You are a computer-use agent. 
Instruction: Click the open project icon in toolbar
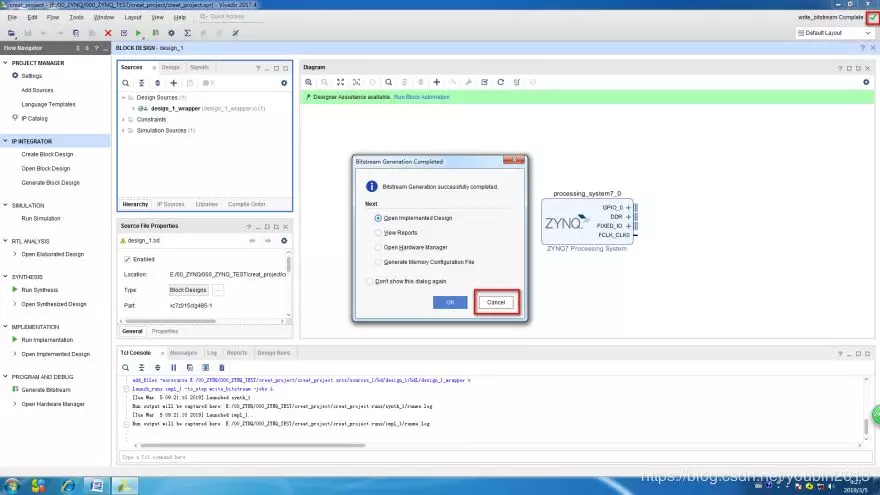(x=11, y=33)
